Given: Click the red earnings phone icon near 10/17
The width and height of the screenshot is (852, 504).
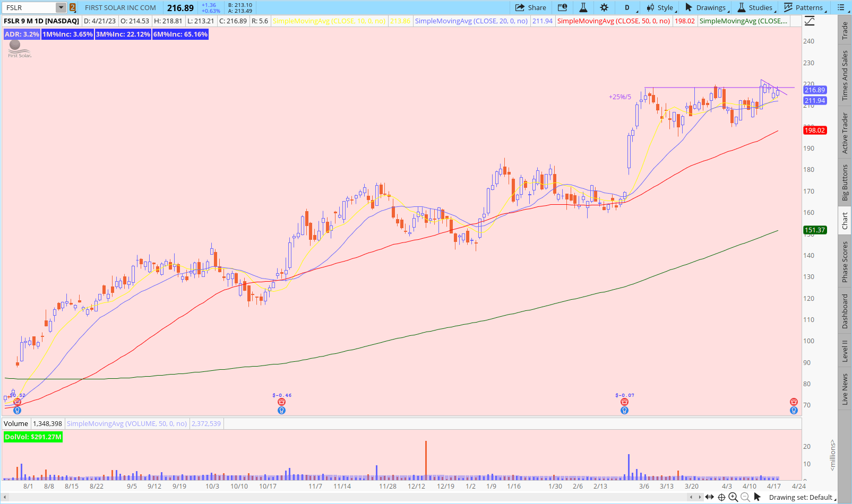Looking at the screenshot, I should (281, 402).
